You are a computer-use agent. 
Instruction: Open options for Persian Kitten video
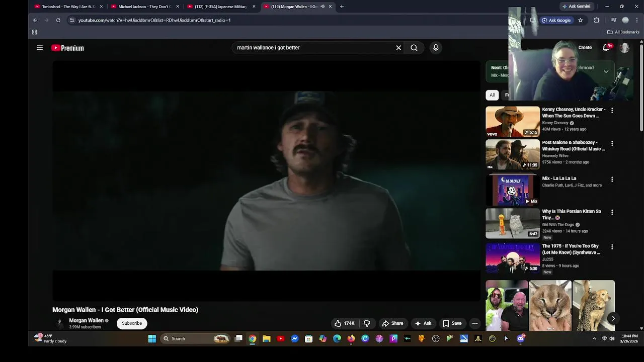(612, 212)
